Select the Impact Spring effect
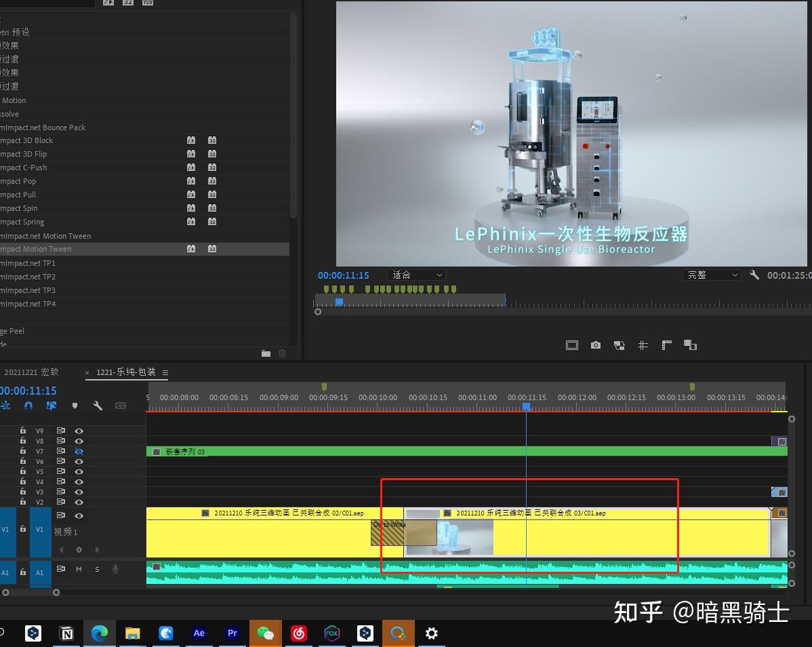Image resolution: width=812 pixels, height=647 pixels. tap(22, 222)
